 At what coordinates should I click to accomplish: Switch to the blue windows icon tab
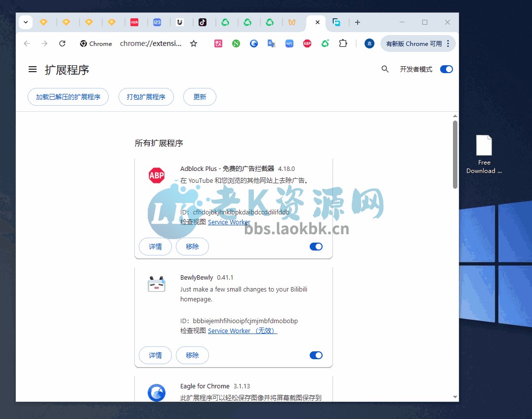click(336, 22)
